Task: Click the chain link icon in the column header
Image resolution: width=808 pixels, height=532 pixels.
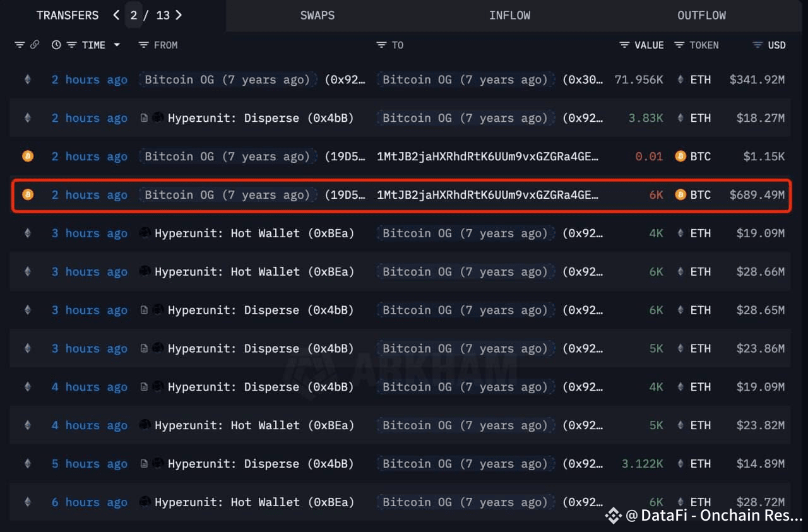Action: tap(35, 45)
